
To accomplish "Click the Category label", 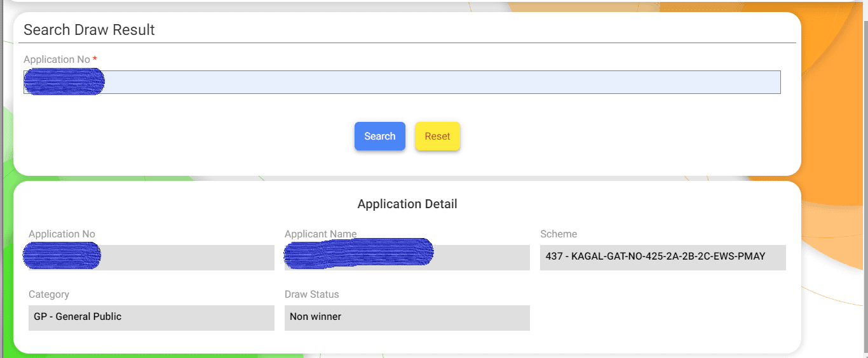I will pyautogui.click(x=49, y=295).
